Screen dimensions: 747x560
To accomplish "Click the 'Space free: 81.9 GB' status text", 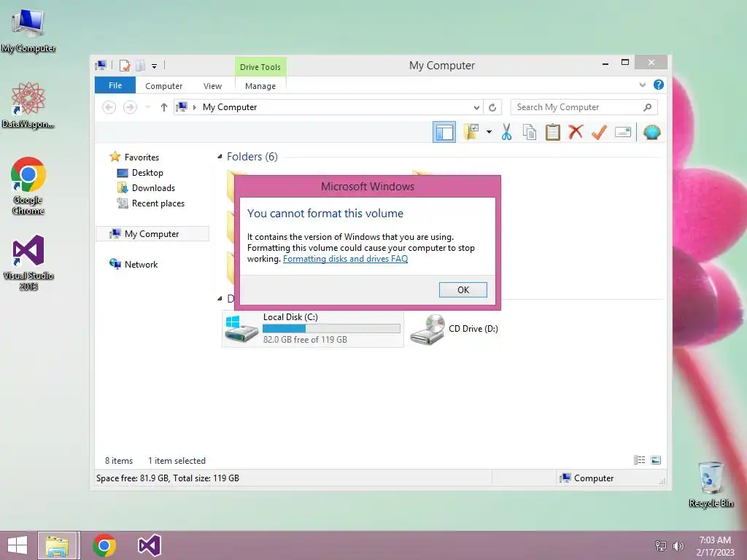I will click(168, 478).
